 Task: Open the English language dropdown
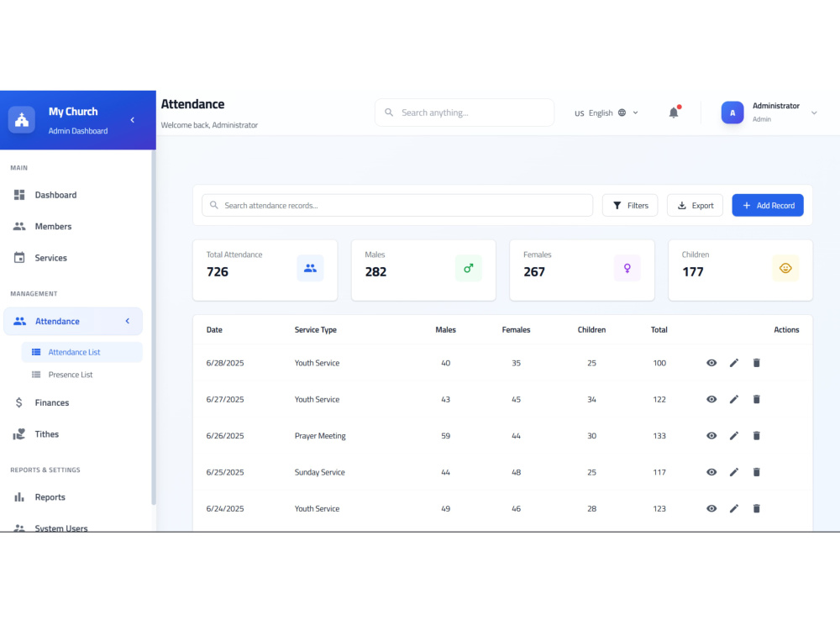pos(606,113)
